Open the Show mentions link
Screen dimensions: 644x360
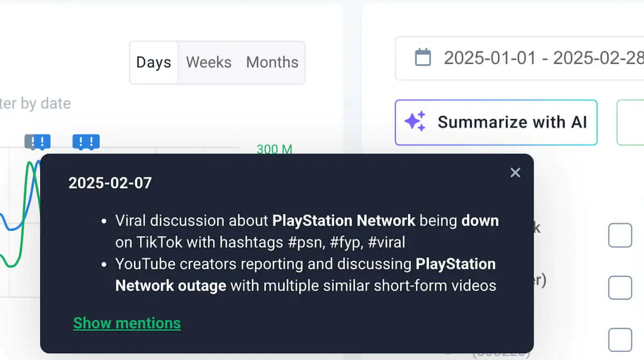coord(127,323)
